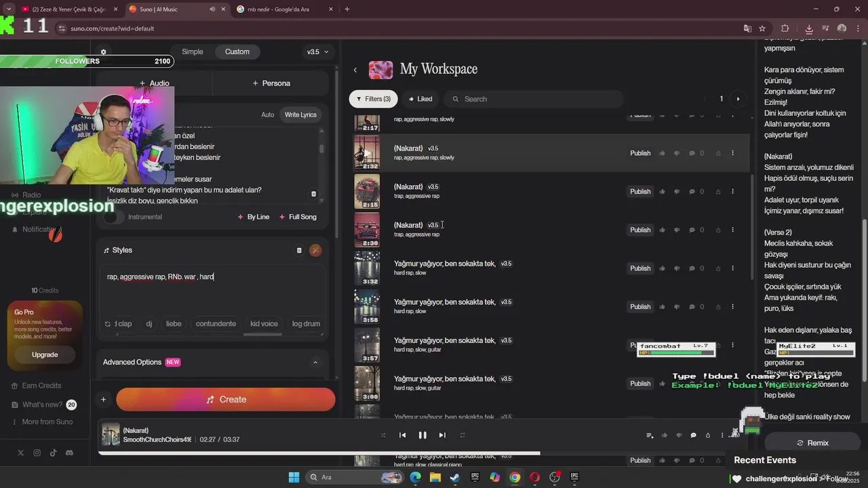Delete lyrics with the lyrics trash icon
This screenshot has width=868, height=488.
click(x=313, y=194)
